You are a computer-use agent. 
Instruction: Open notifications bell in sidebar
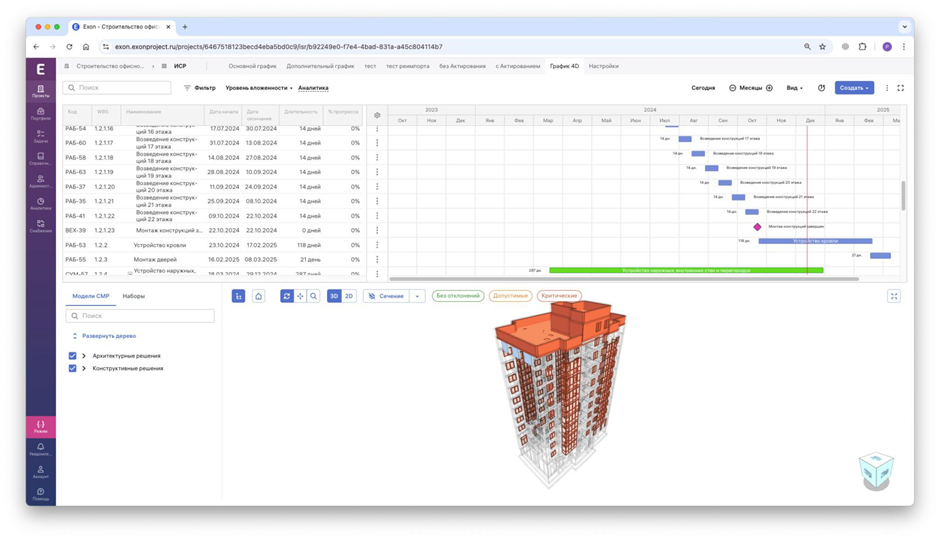click(x=41, y=449)
